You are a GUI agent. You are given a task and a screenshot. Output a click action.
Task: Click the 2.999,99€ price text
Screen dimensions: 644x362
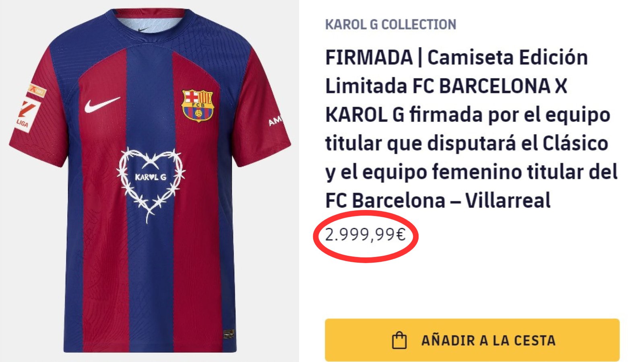[x=365, y=234]
